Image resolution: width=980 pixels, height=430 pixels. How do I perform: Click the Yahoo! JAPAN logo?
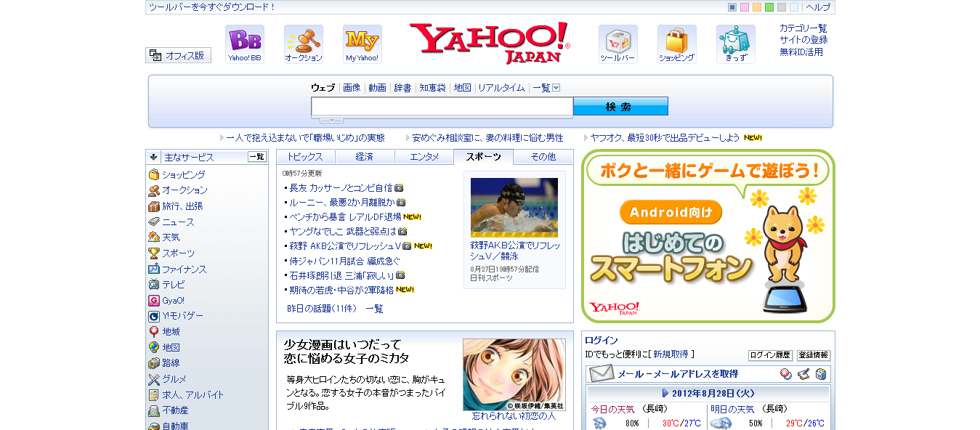[x=490, y=43]
